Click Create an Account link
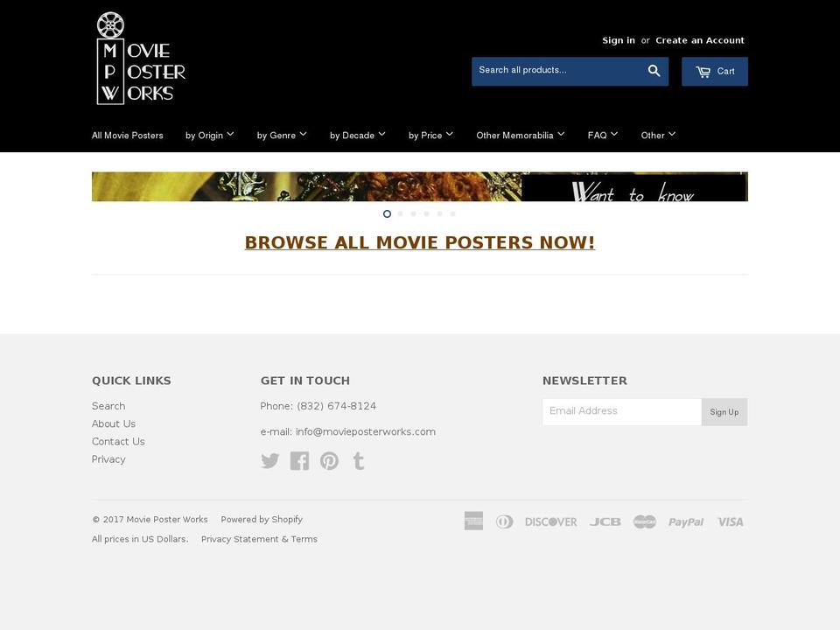The image size is (840, 630). [x=700, y=40]
